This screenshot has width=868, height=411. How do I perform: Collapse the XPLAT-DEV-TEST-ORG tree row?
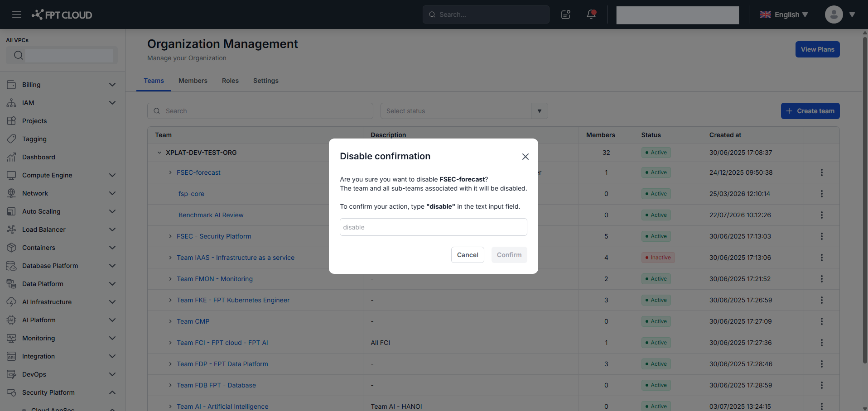point(159,153)
